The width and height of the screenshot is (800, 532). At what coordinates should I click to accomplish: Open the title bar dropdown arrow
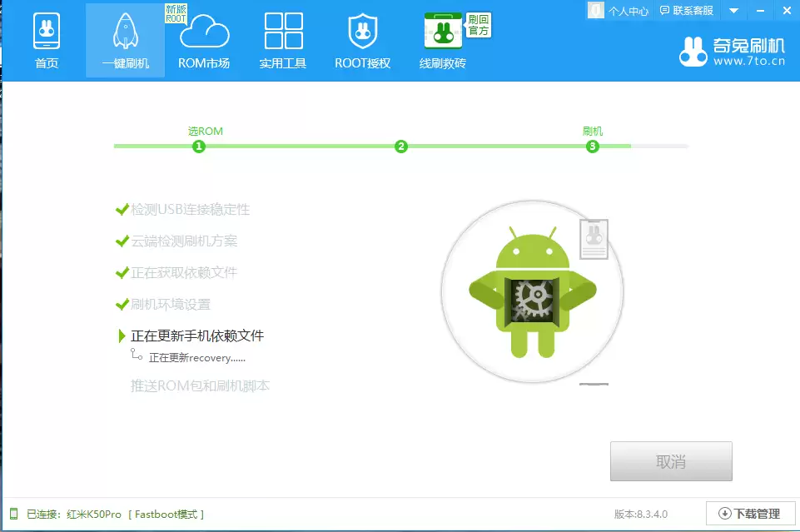[x=733, y=10]
